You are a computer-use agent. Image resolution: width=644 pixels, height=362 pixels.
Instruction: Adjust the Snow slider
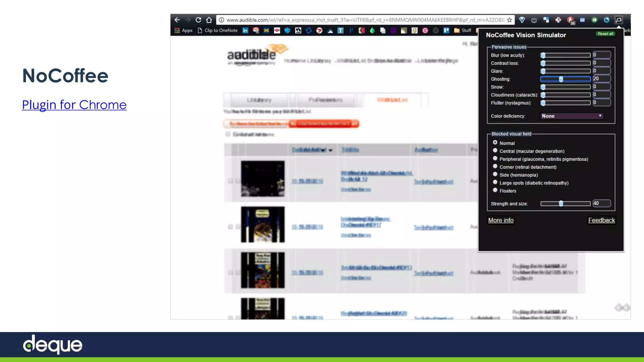point(565,87)
